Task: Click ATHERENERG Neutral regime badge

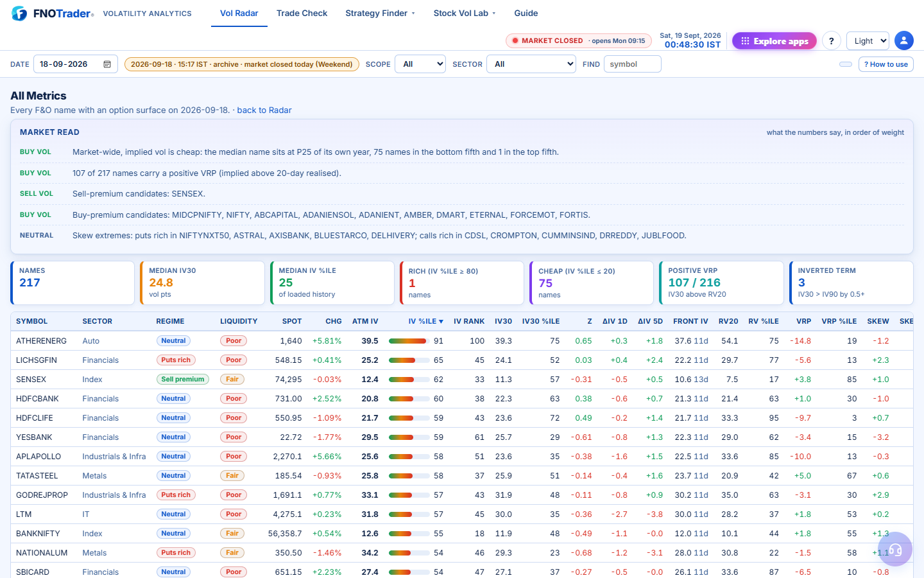Action: pos(173,341)
